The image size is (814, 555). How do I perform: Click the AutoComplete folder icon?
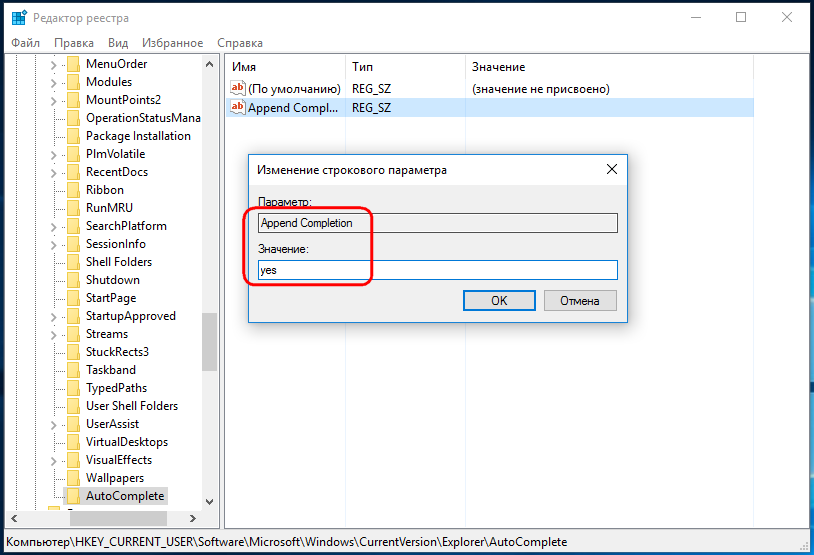(x=73, y=496)
